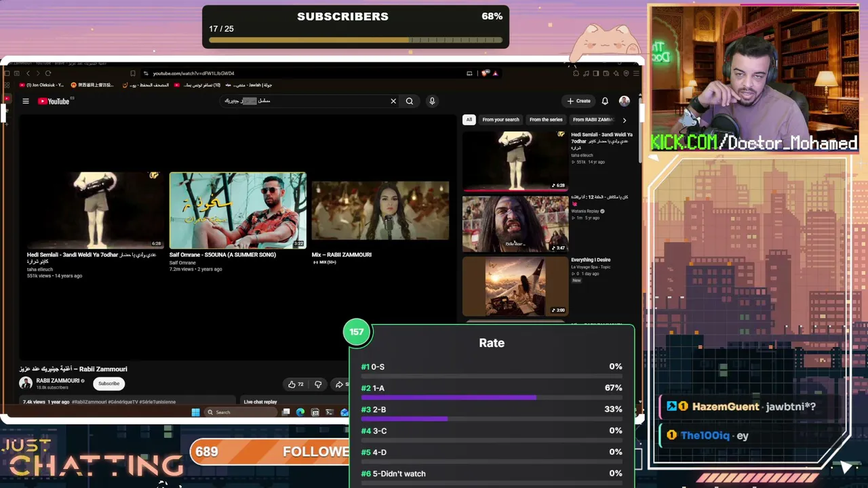
Task: Open the Mix – RABII ZAMMOURI thumbnail
Action: pyautogui.click(x=380, y=210)
